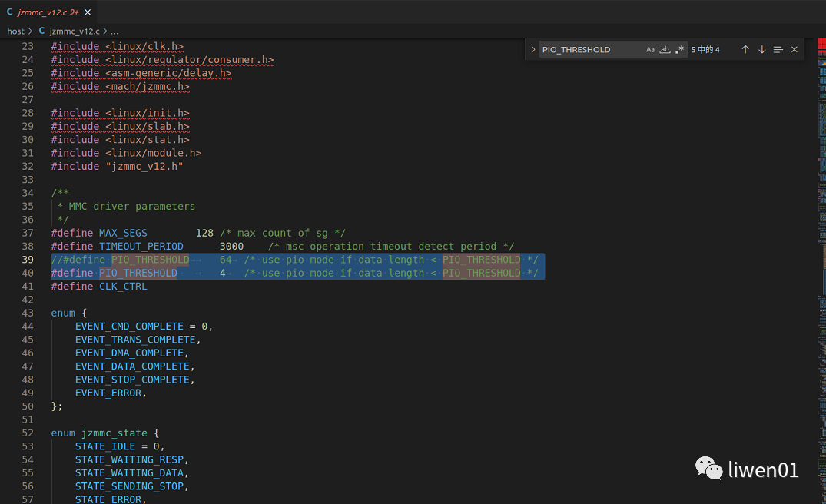The width and height of the screenshot is (826, 504).
Task: Click the "jzmmc_v12.h" include string
Action: [144, 166]
